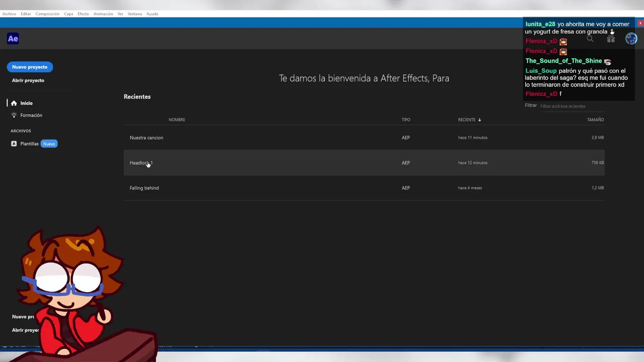Open the search magnifier icon
The height and width of the screenshot is (362, 644).
pyautogui.click(x=590, y=39)
